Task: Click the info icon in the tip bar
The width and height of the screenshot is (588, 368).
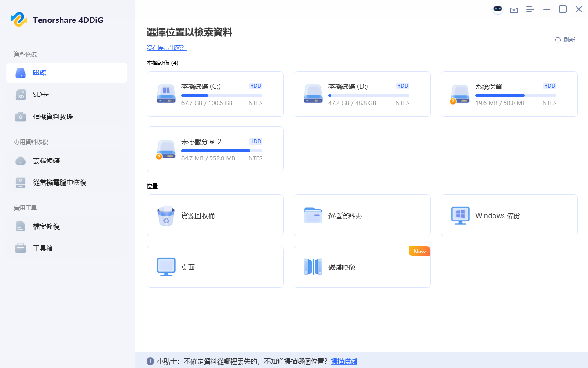Action: [x=150, y=361]
